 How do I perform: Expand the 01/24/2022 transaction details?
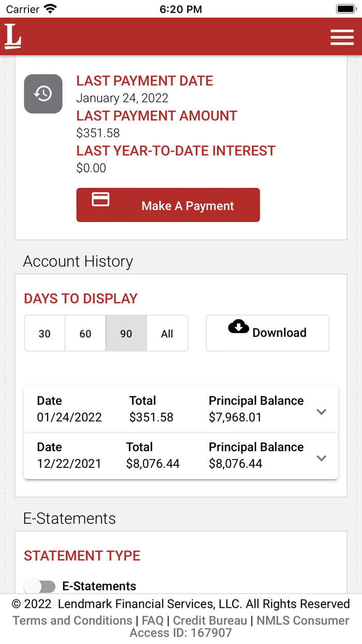321,411
